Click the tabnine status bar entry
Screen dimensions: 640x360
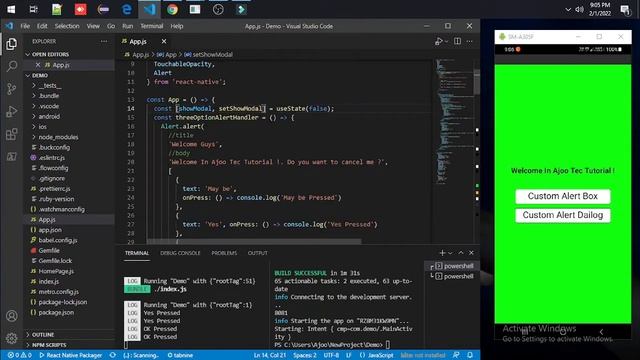pyautogui.click(x=180, y=355)
